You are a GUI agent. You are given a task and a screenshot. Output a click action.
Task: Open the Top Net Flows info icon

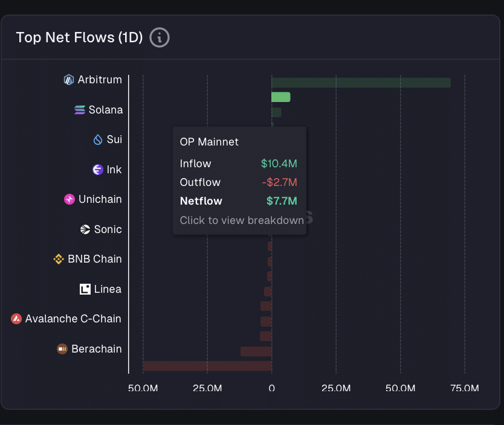(x=160, y=37)
